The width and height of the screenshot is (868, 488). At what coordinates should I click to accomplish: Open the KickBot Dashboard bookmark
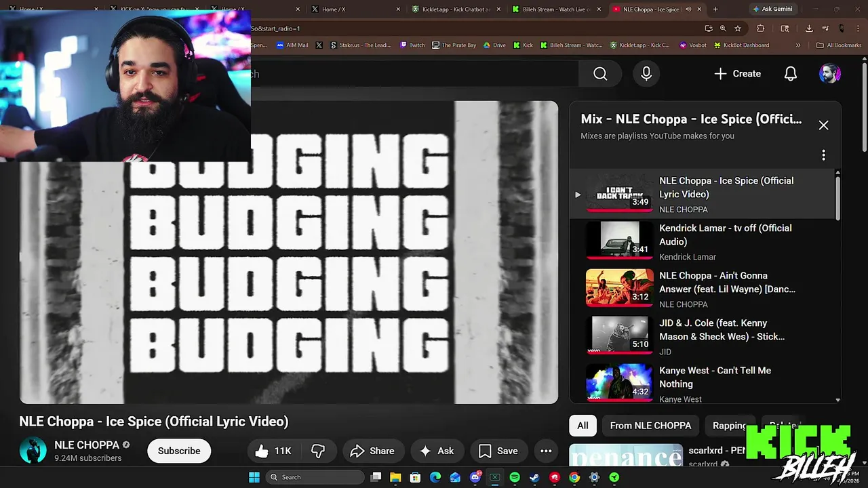(x=741, y=45)
